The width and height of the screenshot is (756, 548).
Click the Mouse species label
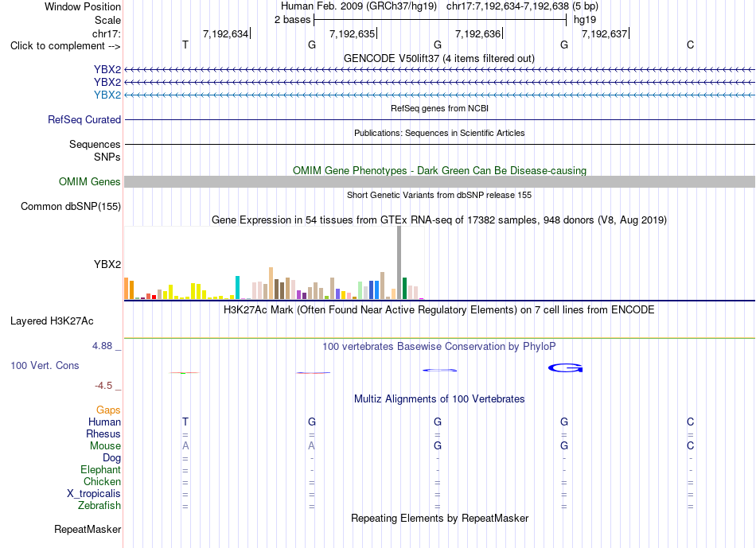(105, 446)
